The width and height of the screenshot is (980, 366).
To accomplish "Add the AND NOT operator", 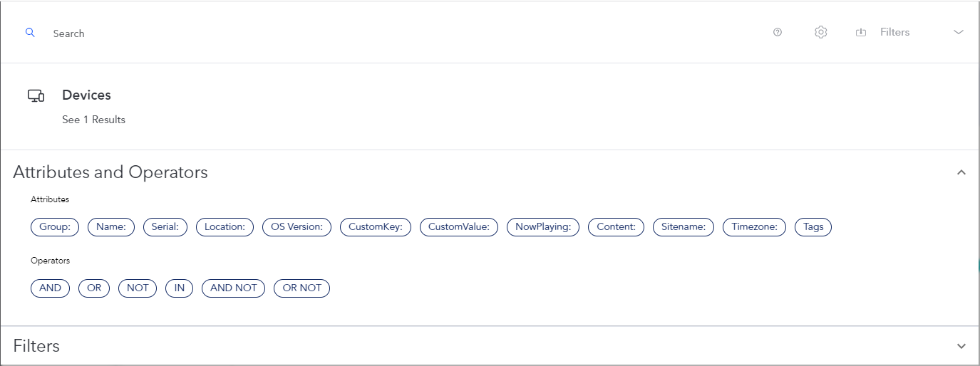I will [x=233, y=288].
